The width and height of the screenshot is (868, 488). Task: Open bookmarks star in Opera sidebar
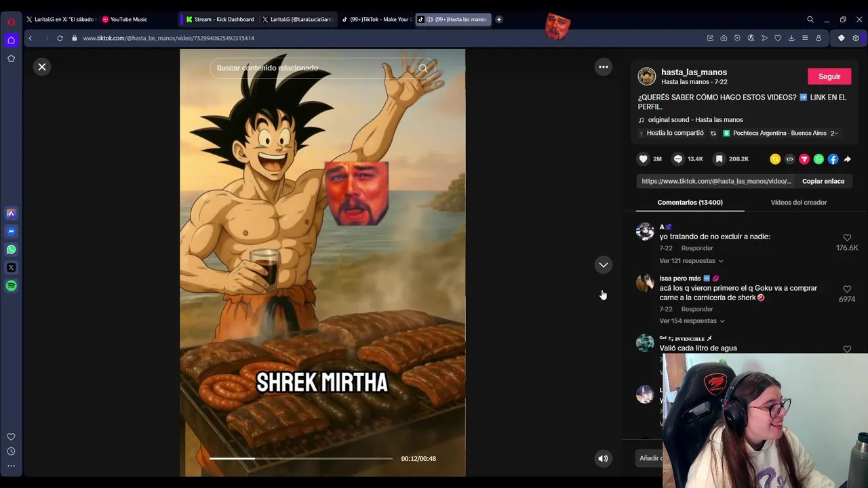pos(11,58)
